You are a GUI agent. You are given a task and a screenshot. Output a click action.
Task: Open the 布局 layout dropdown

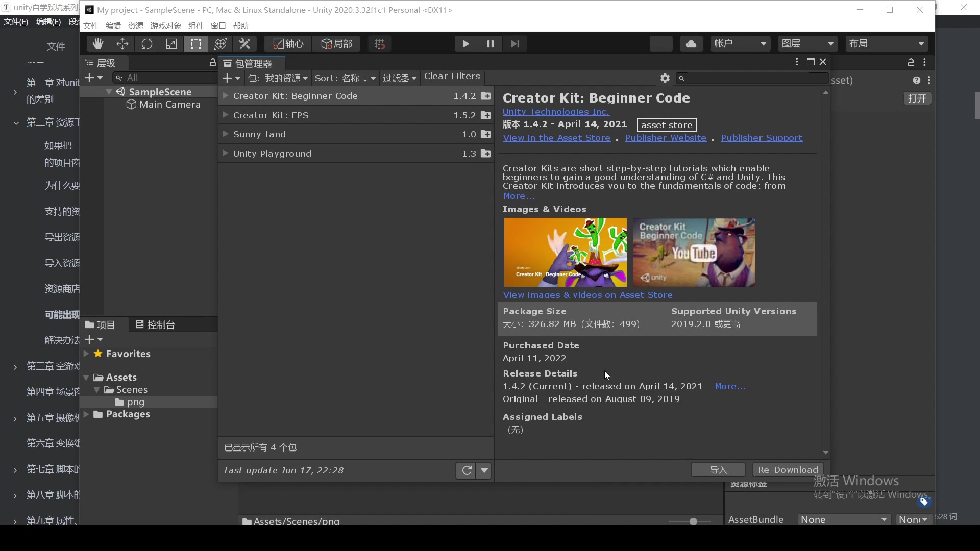point(886,44)
